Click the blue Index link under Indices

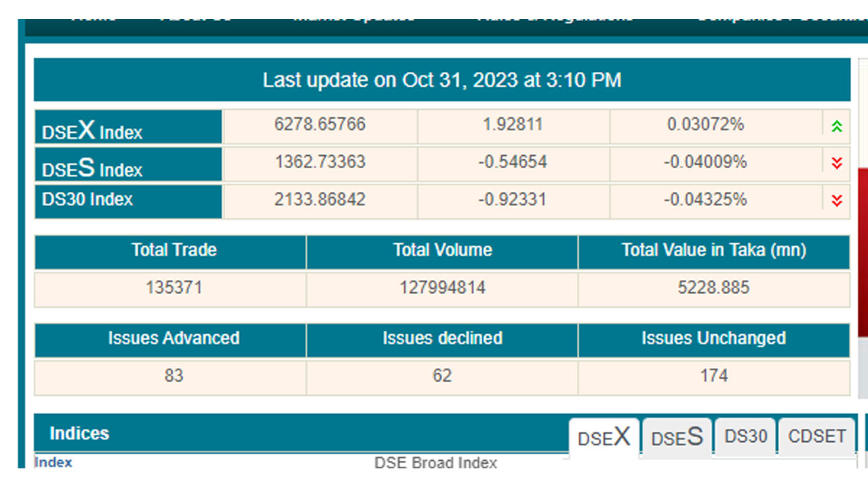click(53, 462)
